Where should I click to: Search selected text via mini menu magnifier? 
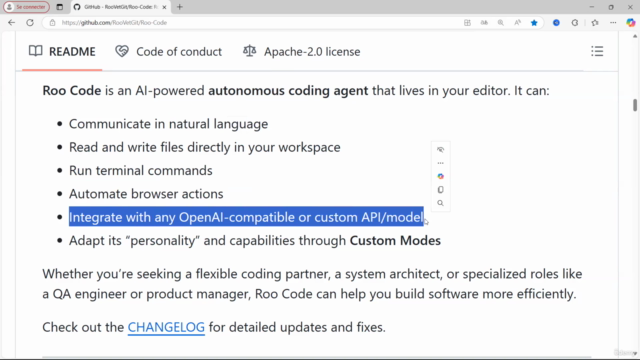[440, 203]
